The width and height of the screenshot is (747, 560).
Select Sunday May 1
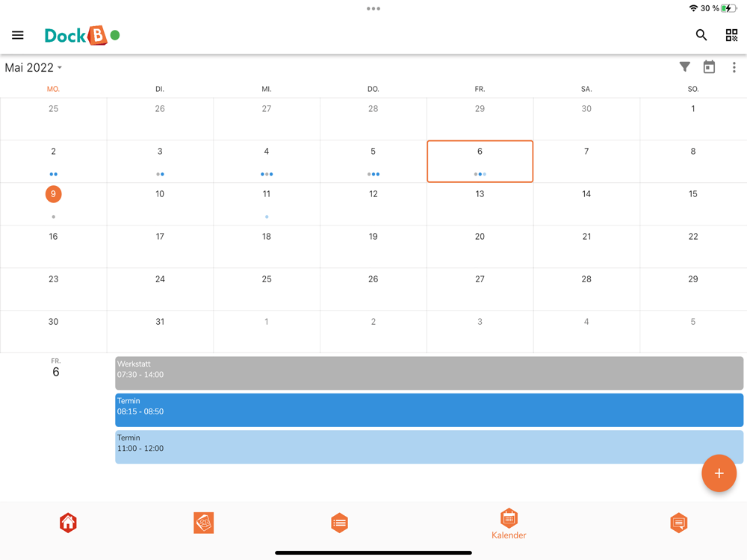click(693, 119)
